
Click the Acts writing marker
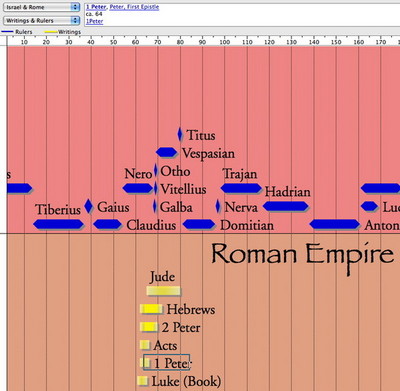(145, 345)
